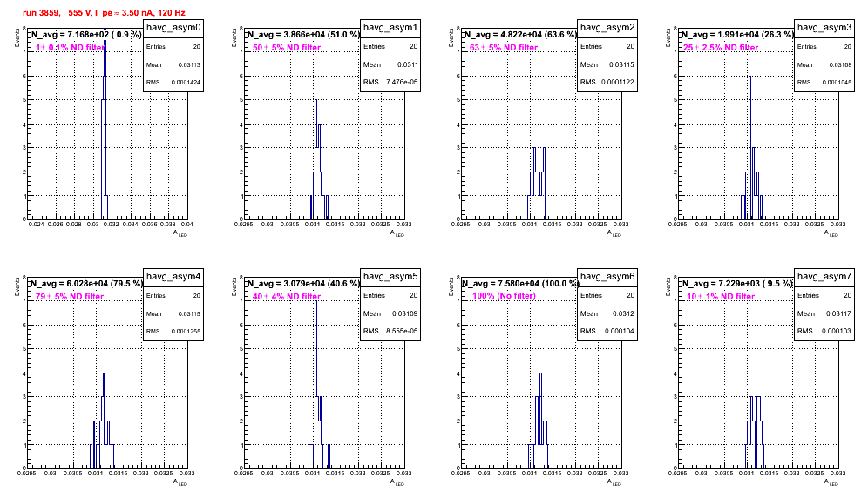Click Mean value 0.03109 in havg_asym5
This screenshot has width=868, height=498.
click(x=404, y=313)
